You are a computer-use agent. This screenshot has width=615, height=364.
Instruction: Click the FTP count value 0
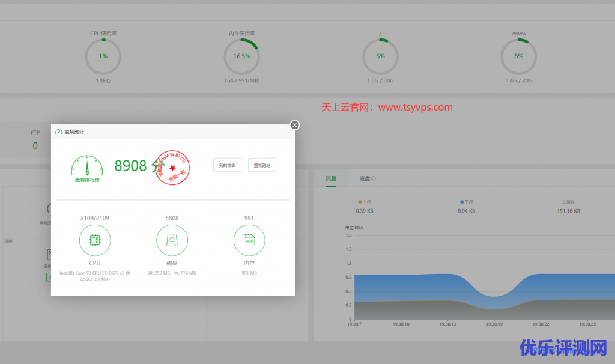(x=35, y=145)
